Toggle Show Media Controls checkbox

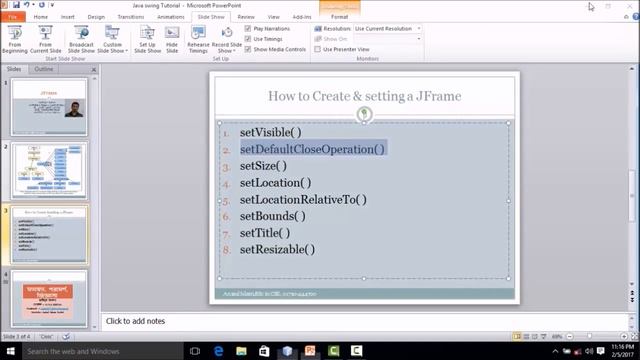pos(248,49)
